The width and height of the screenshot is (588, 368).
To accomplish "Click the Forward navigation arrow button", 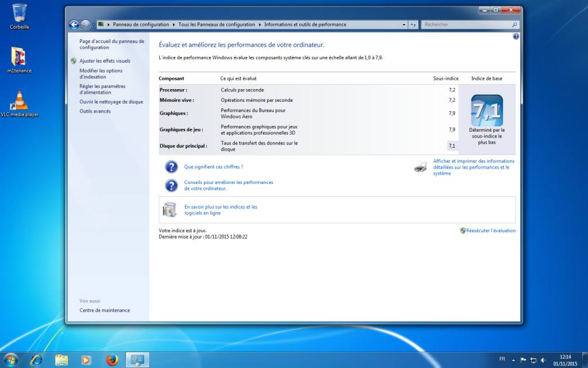I will 86,25.
